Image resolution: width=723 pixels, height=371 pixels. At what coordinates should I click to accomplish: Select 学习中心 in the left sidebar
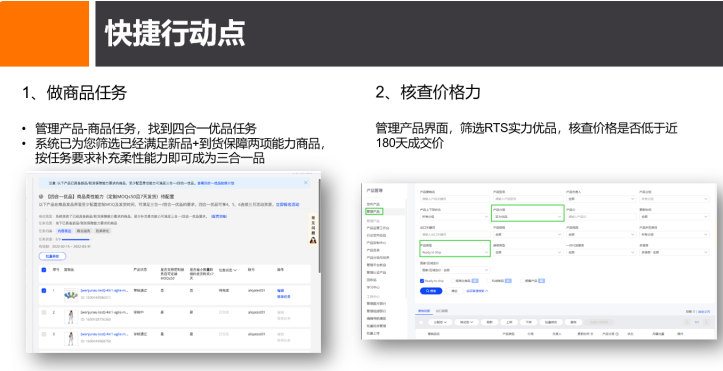pos(373,287)
